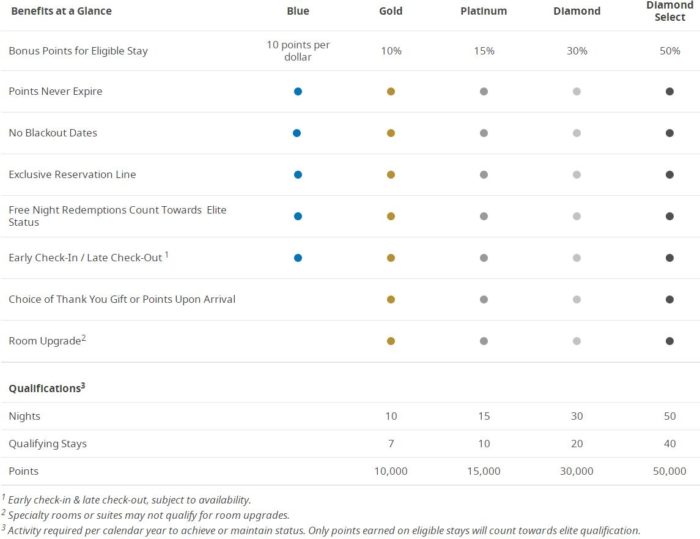Click Platinum dot for Exclusive Reservation Line

(x=484, y=174)
